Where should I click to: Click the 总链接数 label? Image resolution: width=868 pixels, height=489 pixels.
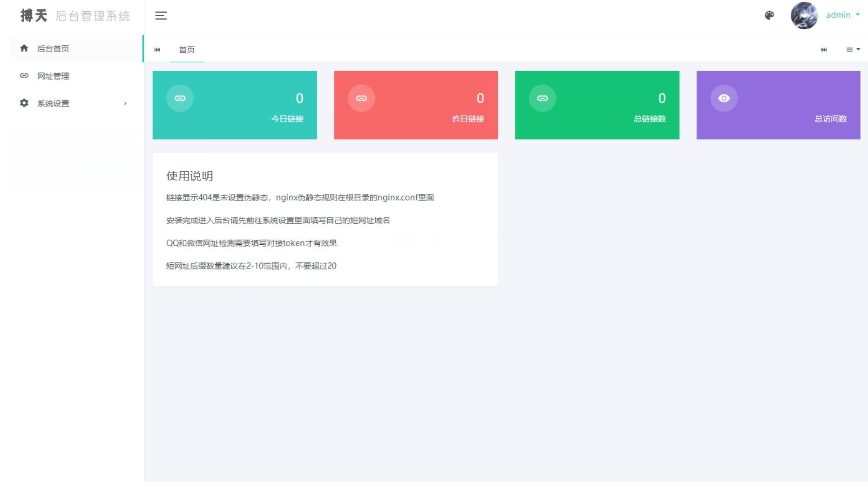pyautogui.click(x=650, y=119)
